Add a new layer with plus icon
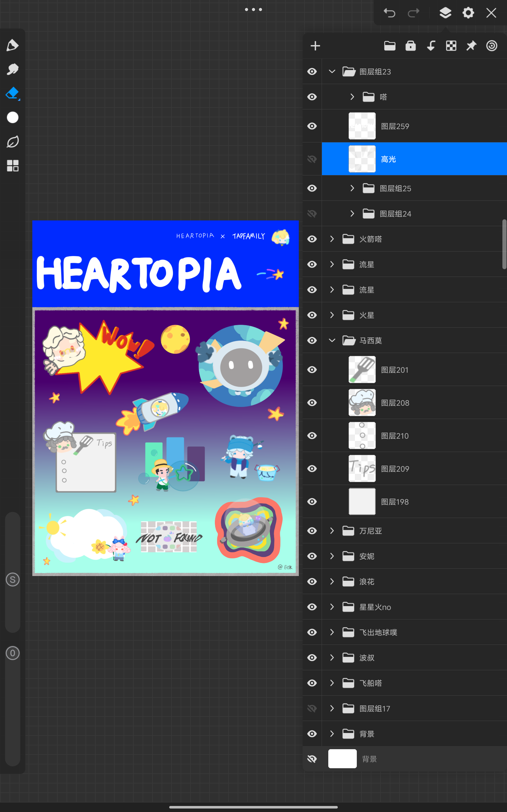 [x=315, y=46]
